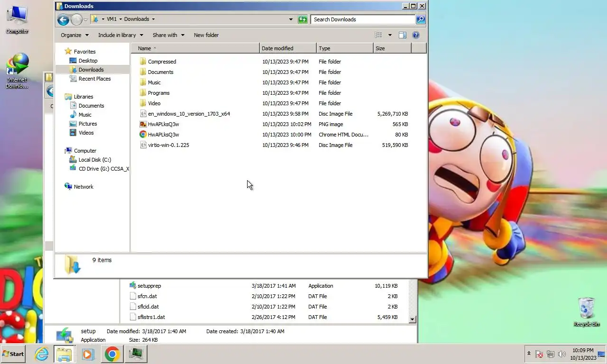The height and width of the screenshot is (364, 607).
Task: Sort by the Size column header
Action: point(392,48)
